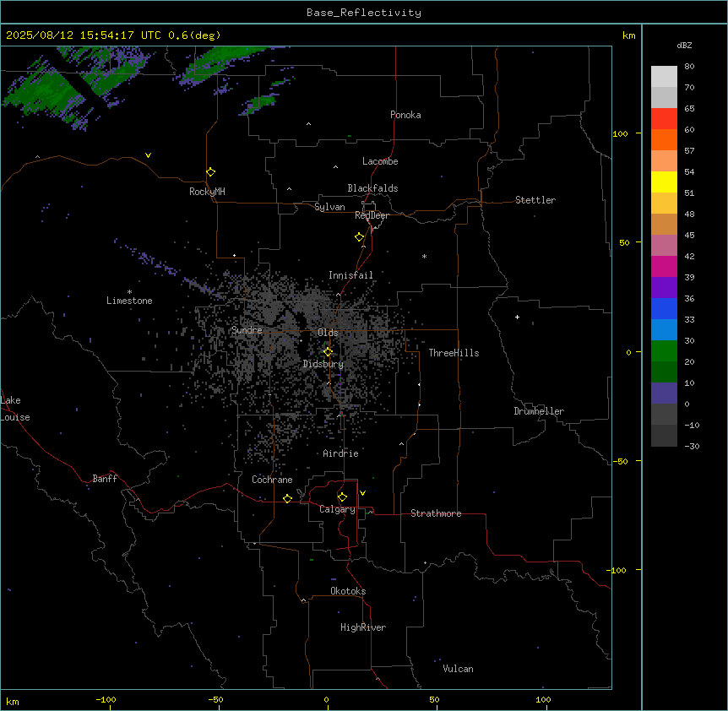Click the Sundre label

coord(247,330)
